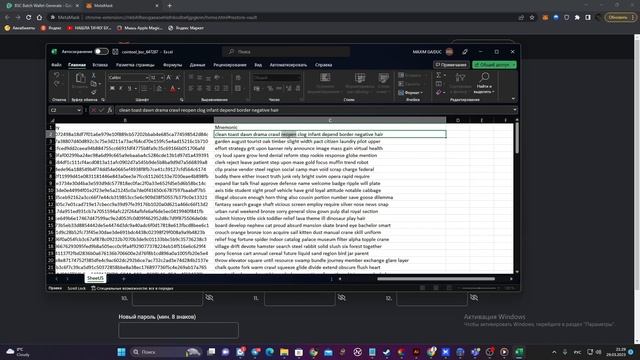The width and height of the screenshot is (640, 360).
Task: Switch to Разметка страницы ribbon tab
Action: (135, 65)
